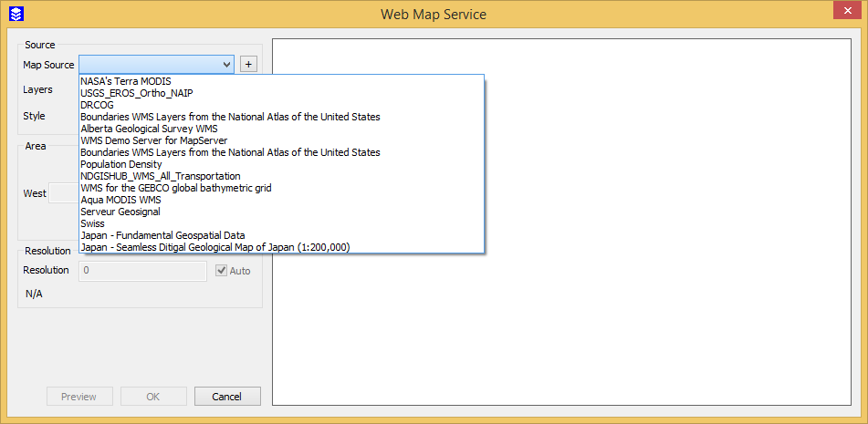This screenshot has height=424, width=868.
Task: Pick DRCOG from the map sources
Action: click(x=282, y=105)
